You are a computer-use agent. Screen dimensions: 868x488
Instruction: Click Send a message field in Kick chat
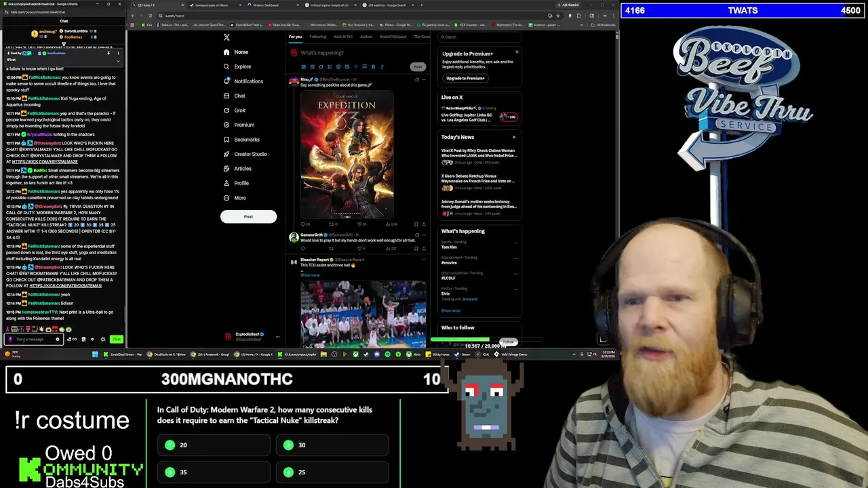[33, 339]
